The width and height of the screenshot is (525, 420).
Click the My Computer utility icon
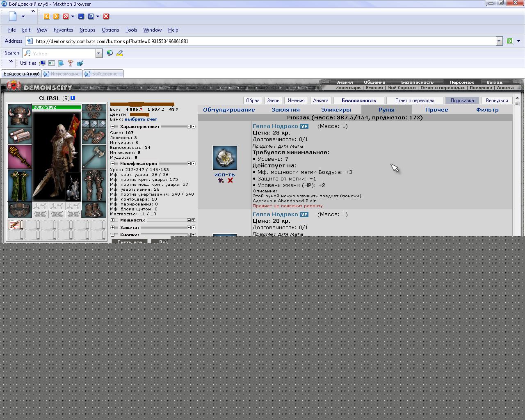tap(42, 63)
